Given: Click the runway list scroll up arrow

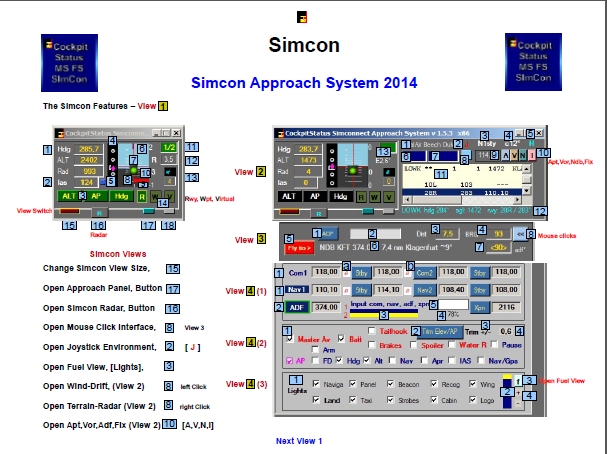Looking at the screenshot, I should [526, 169].
